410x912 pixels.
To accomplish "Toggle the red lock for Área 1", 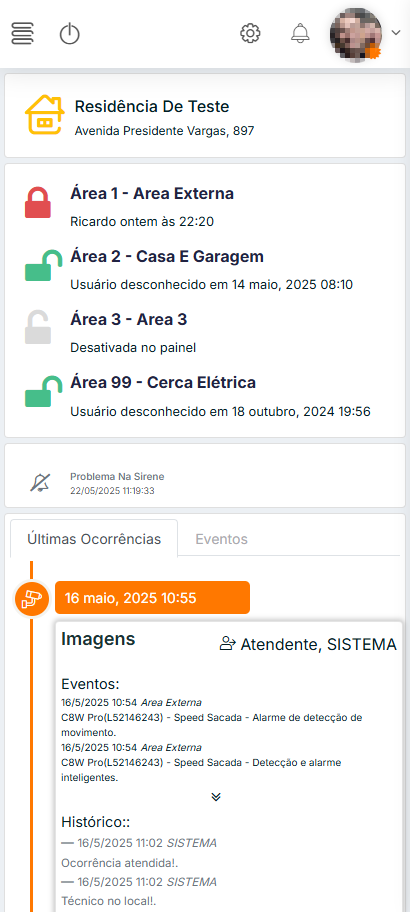I will 38,202.
